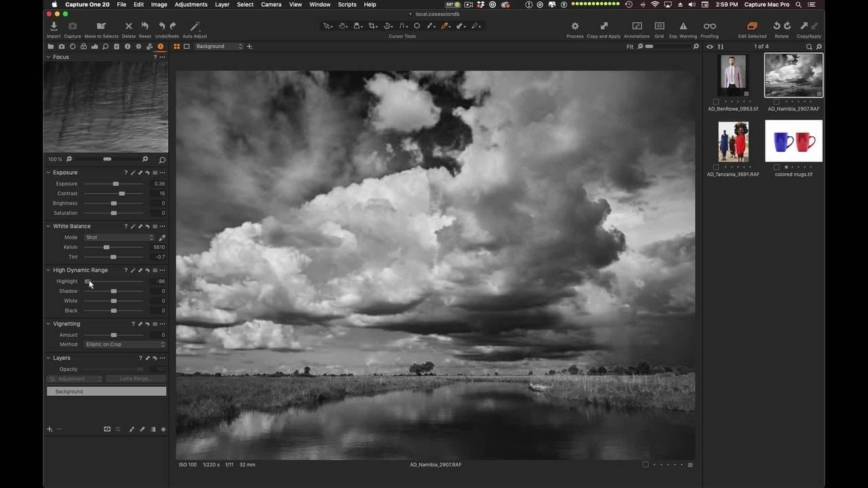Select the Background layer row
The image size is (868, 488).
click(106, 392)
